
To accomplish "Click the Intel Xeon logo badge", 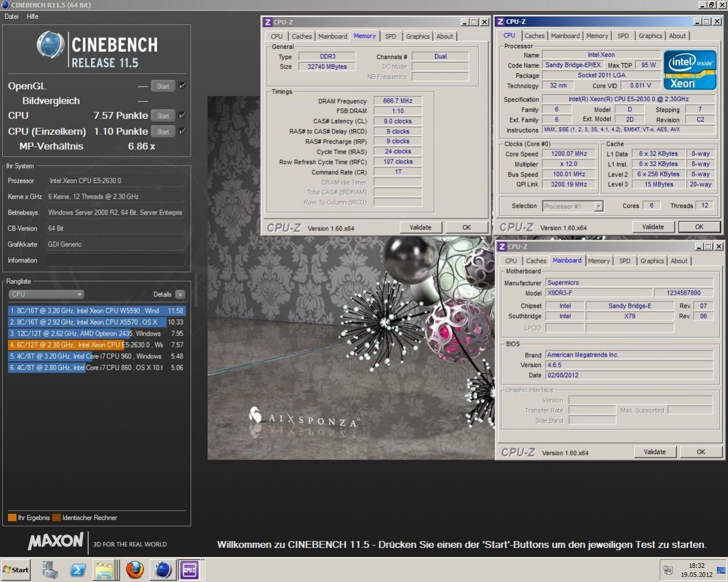I will point(690,70).
